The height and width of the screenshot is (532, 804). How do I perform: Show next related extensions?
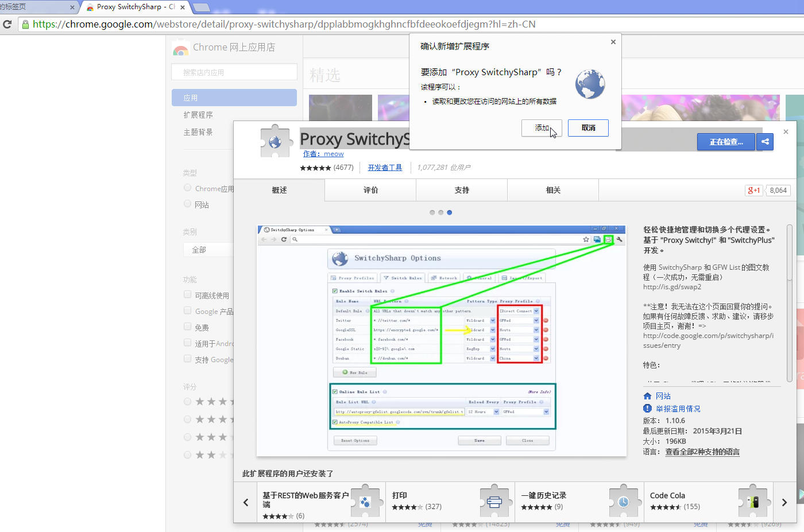[x=784, y=502]
